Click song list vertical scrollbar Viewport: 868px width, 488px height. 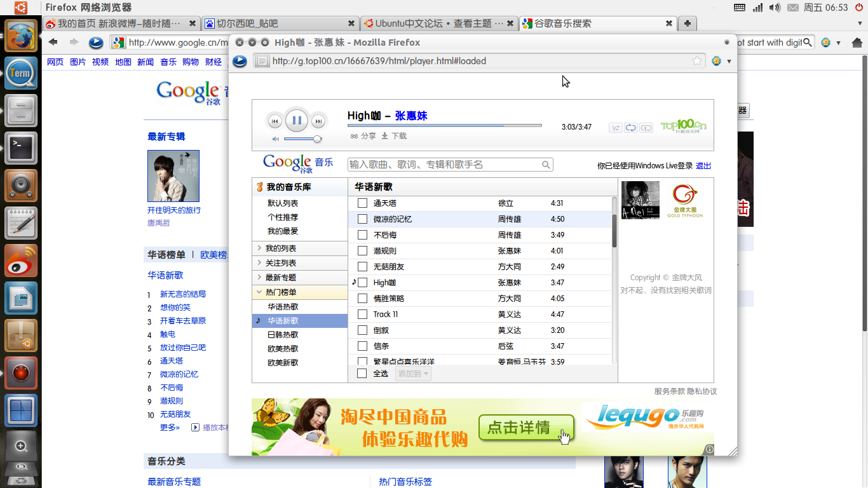pos(614,231)
